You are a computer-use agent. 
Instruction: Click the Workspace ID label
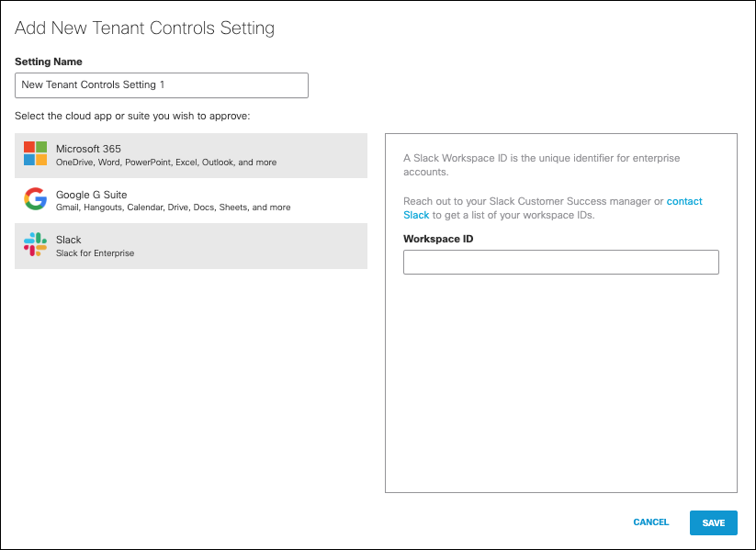(438, 239)
